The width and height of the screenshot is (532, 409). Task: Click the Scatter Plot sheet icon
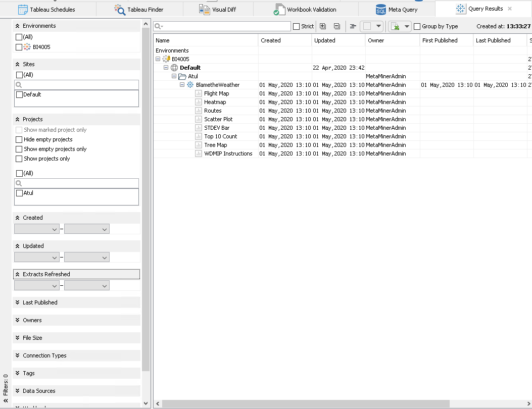[199, 119]
